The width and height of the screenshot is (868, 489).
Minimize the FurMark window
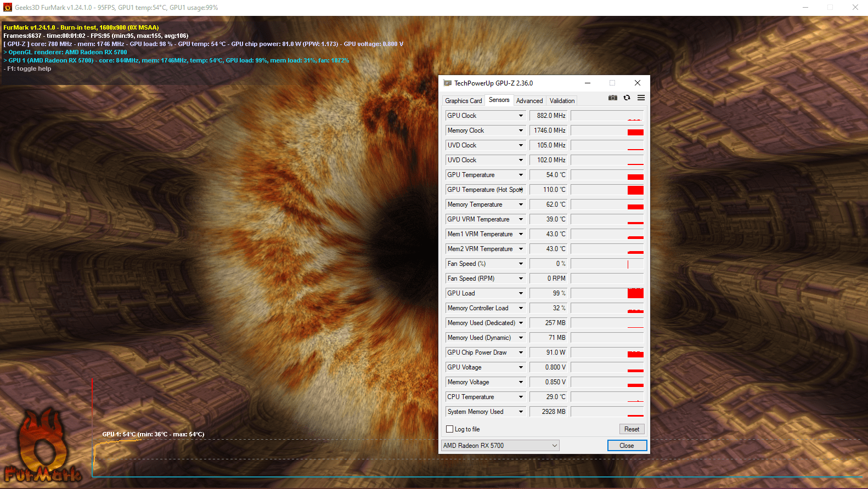click(805, 8)
